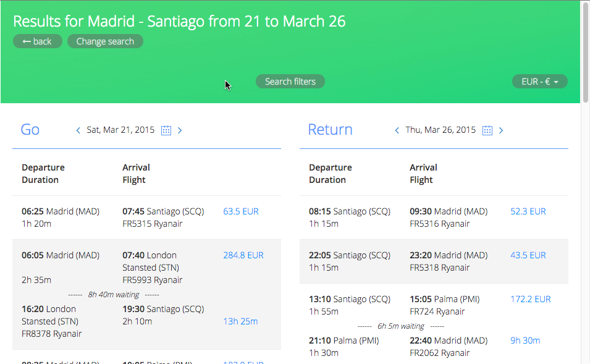This screenshot has width=590, height=364.
Task: Click the 07:40 London Stansted arrival
Action: click(151, 261)
